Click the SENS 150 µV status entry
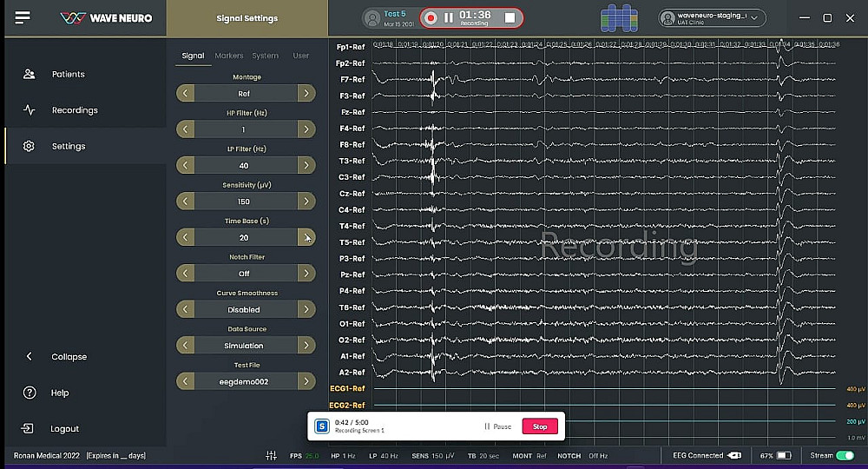The width and height of the screenshot is (868, 469). 433,456
